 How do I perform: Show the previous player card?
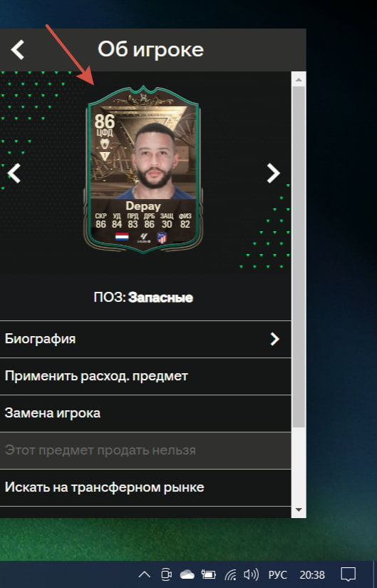[14, 173]
